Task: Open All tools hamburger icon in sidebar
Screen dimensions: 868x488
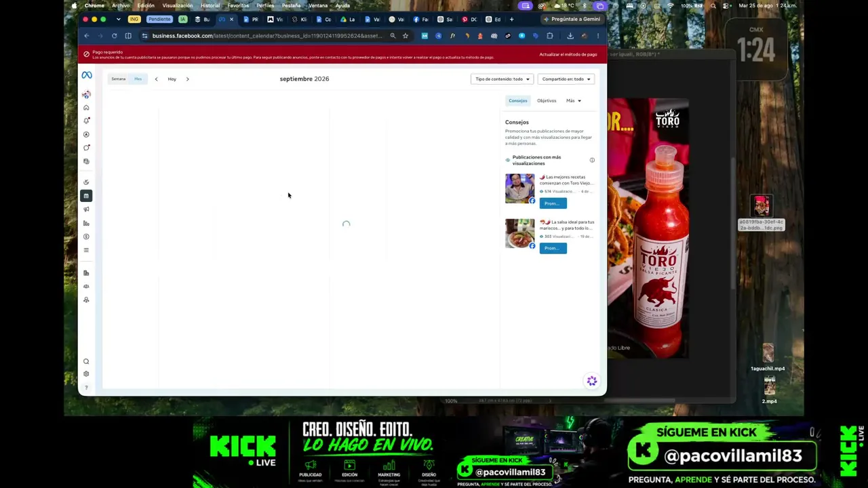Action: pos(86,250)
